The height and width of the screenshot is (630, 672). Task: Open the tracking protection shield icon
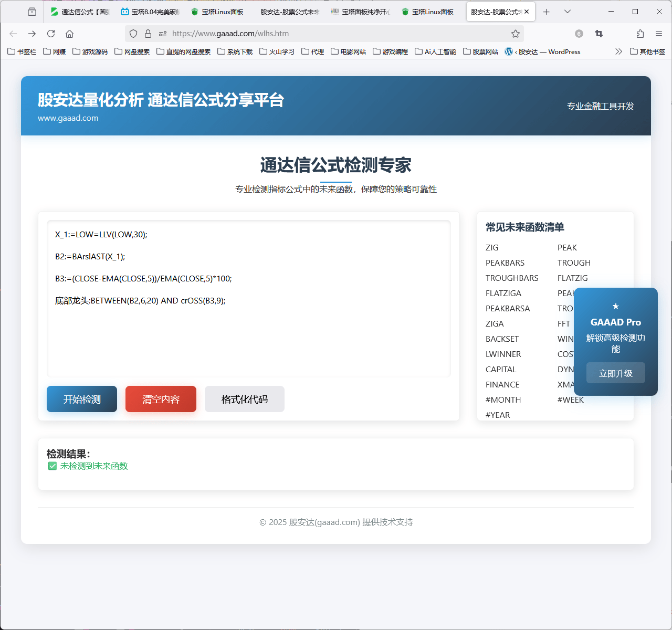point(133,34)
